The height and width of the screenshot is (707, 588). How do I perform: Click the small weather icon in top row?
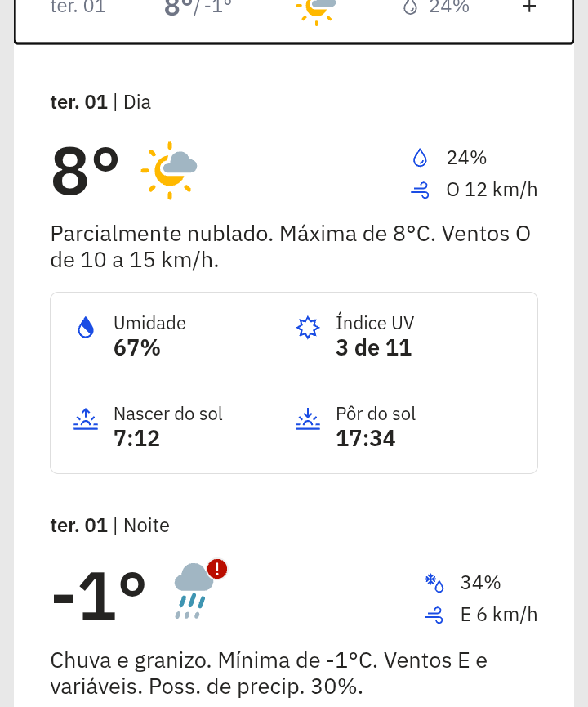pos(317,8)
